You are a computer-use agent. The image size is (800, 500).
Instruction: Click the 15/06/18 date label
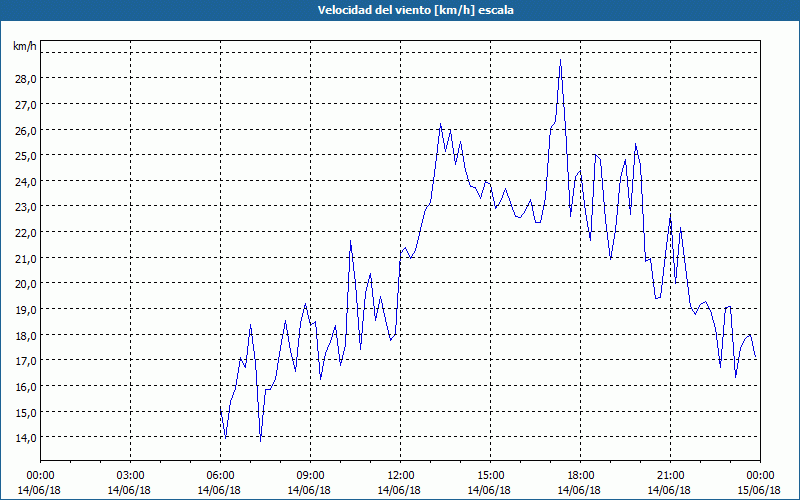[760, 490]
